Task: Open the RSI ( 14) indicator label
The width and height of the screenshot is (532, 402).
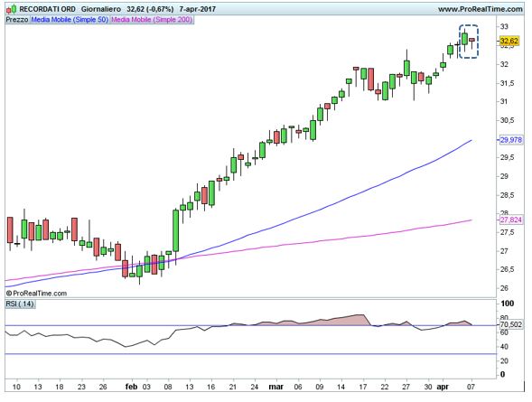Action: [20, 304]
